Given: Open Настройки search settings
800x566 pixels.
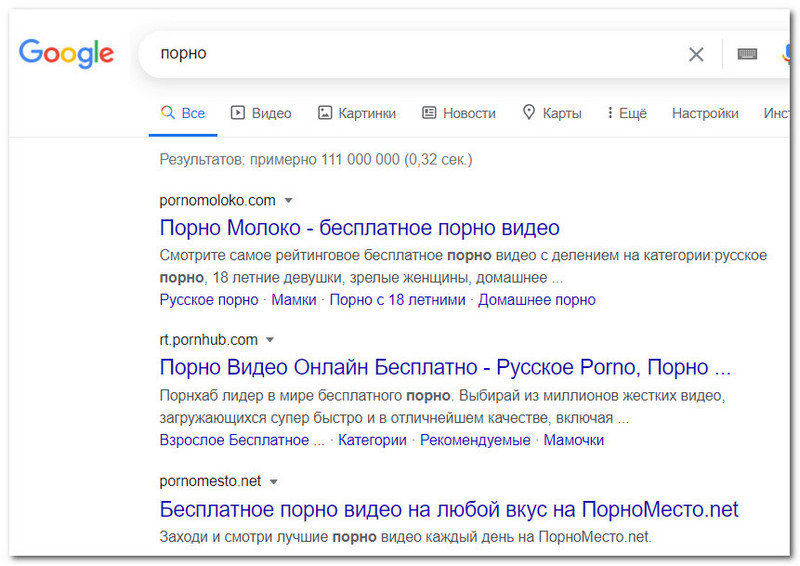Looking at the screenshot, I should (705, 113).
